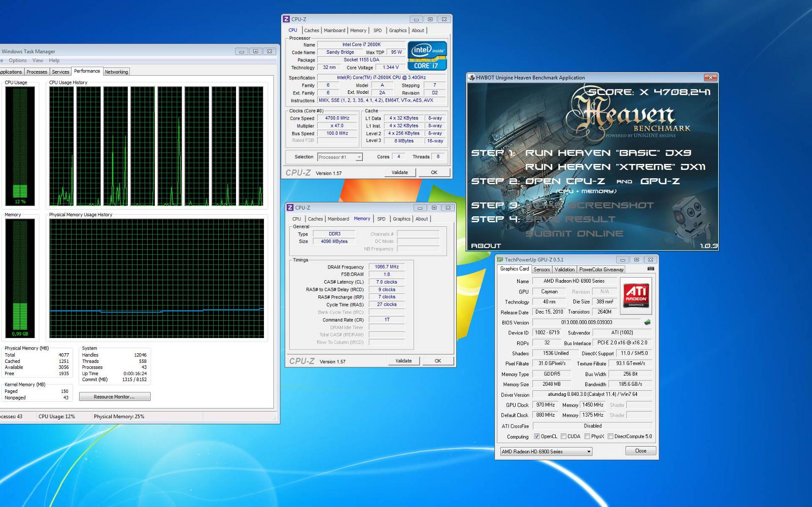Click the Shaders 1536 Unified value
The width and height of the screenshot is (812, 507).
[556, 353]
